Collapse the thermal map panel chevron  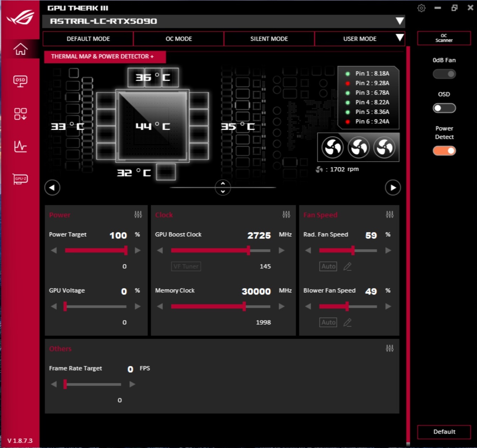pyautogui.click(x=223, y=188)
